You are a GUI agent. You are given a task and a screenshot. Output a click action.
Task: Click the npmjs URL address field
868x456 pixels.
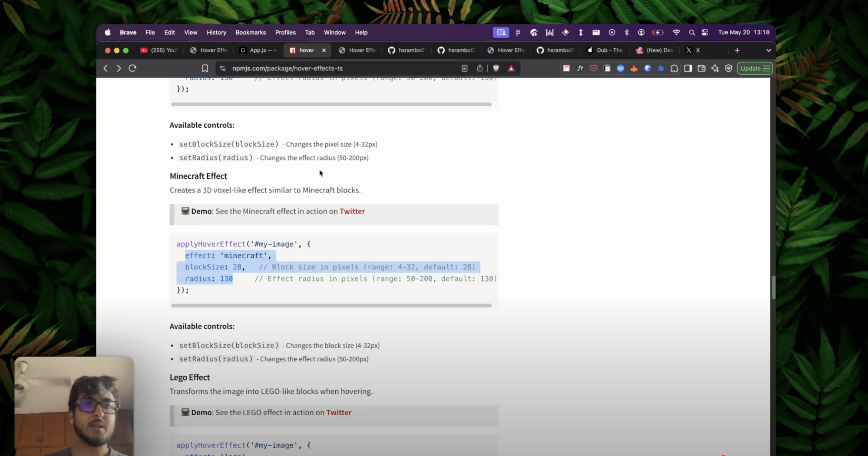click(287, 68)
